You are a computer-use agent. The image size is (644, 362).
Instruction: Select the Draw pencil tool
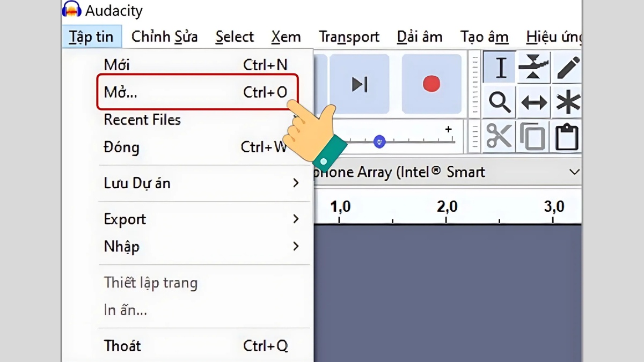[567, 68]
